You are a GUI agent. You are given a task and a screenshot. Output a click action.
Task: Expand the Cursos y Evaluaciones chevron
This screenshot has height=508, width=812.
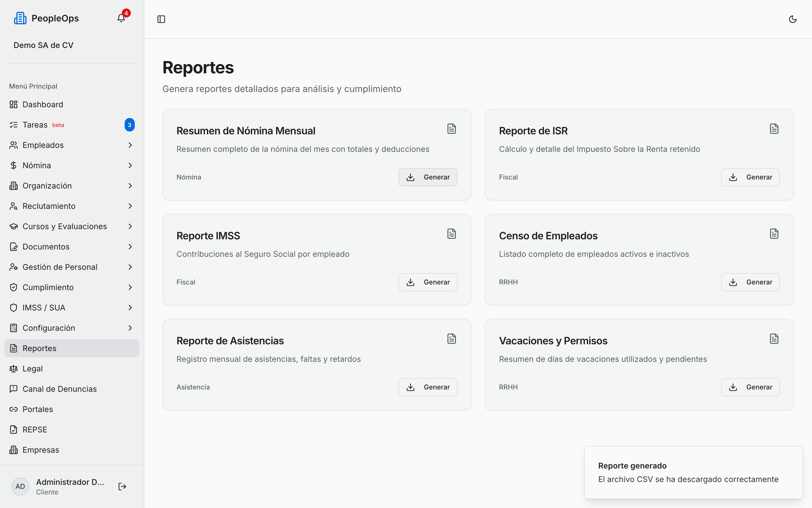pyautogui.click(x=130, y=226)
